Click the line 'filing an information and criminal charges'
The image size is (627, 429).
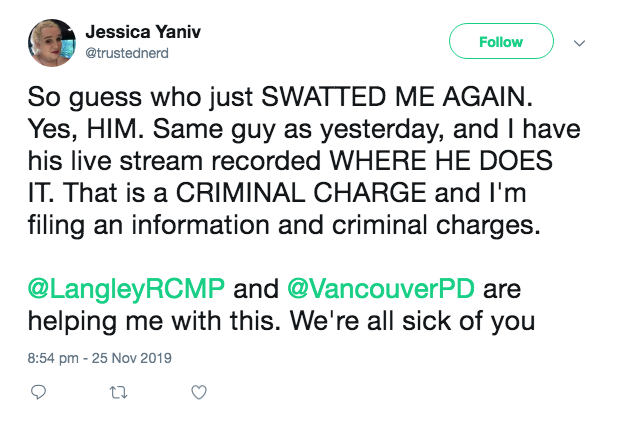[284, 225]
